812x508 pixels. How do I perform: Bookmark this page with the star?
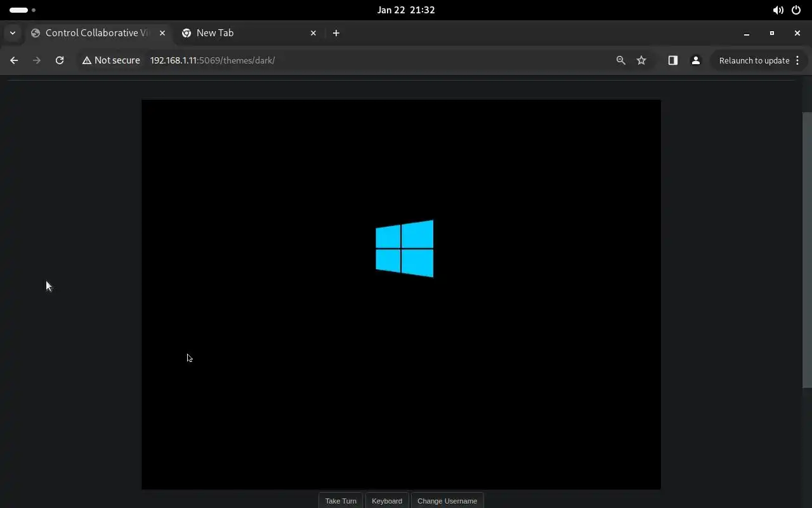[641, 60]
